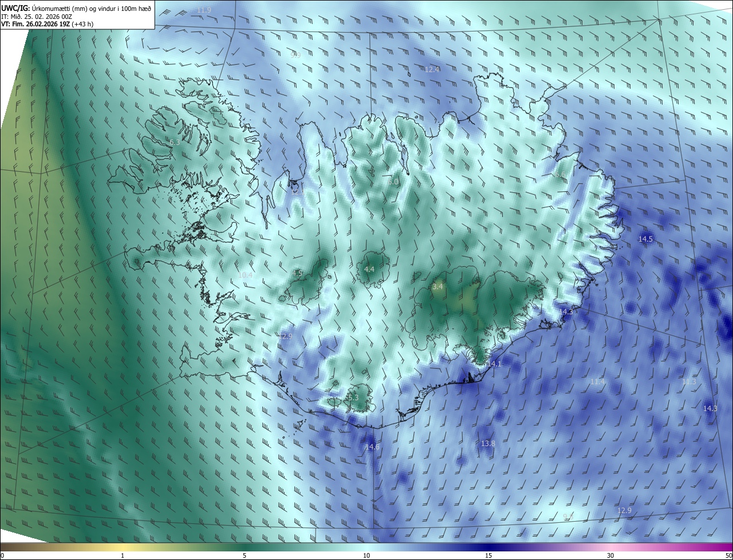
Task: Click the 14.6 value label south of Iceland
Action: click(x=372, y=447)
